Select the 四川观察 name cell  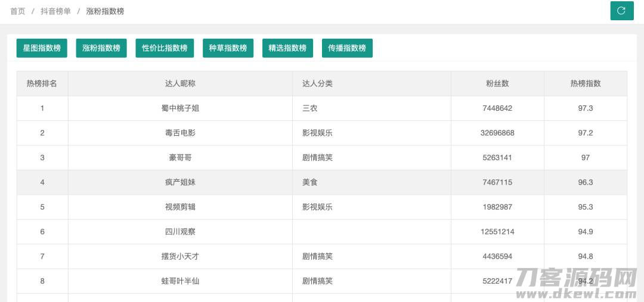[x=180, y=232]
